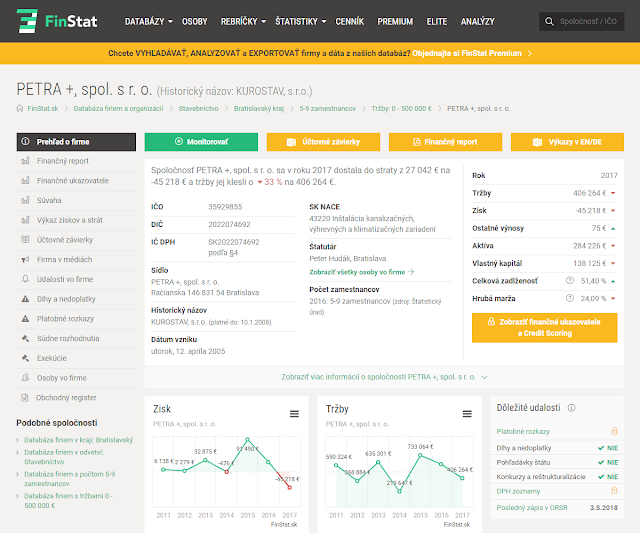Click the 5-9 zamestnancov breadcrumb link
The width and height of the screenshot is (640, 533).
[x=328, y=109]
